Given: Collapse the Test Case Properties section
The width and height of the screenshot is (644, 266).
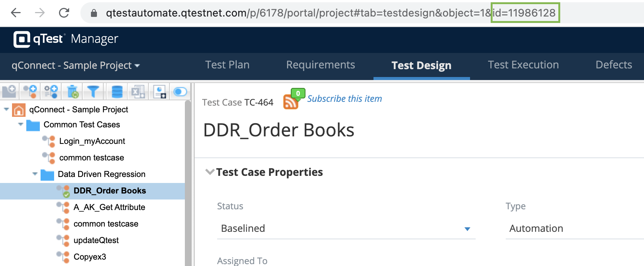Looking at the screenshot, I should click(210, 172).
